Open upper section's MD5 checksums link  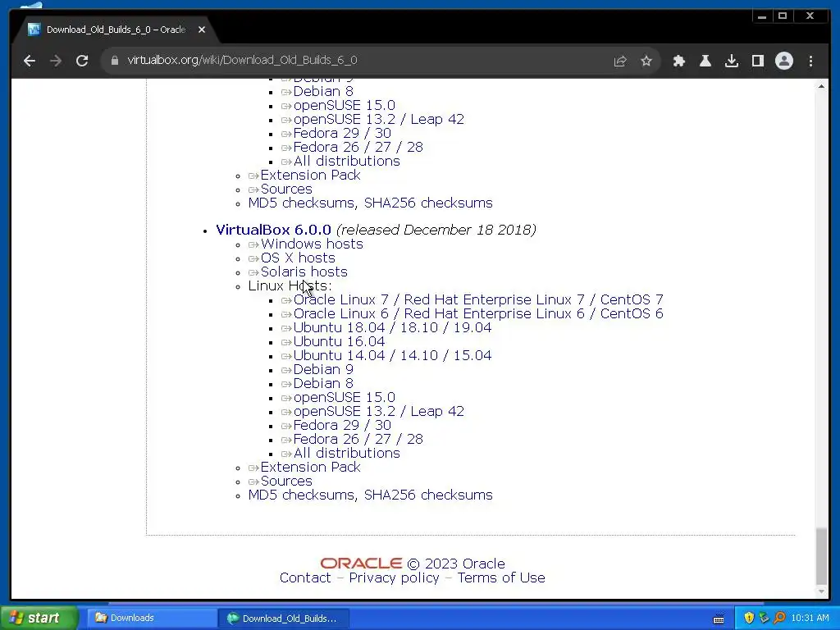[300, 203]
